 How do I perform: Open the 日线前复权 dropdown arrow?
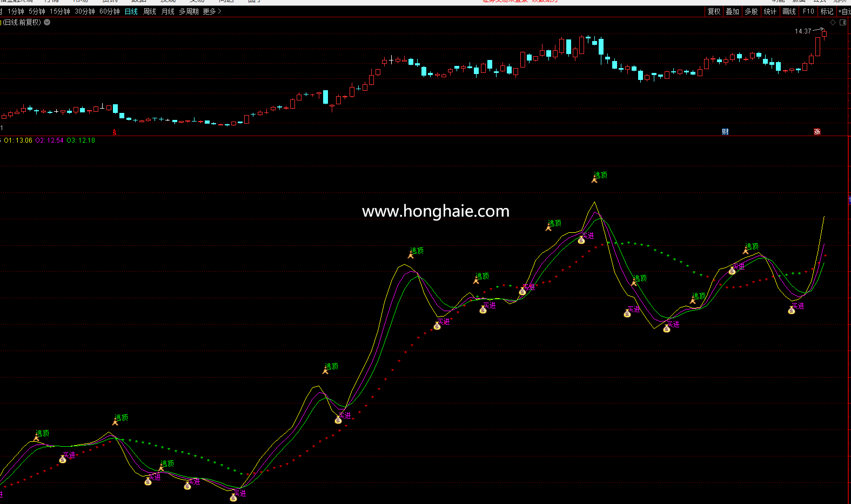pos(47,23)
